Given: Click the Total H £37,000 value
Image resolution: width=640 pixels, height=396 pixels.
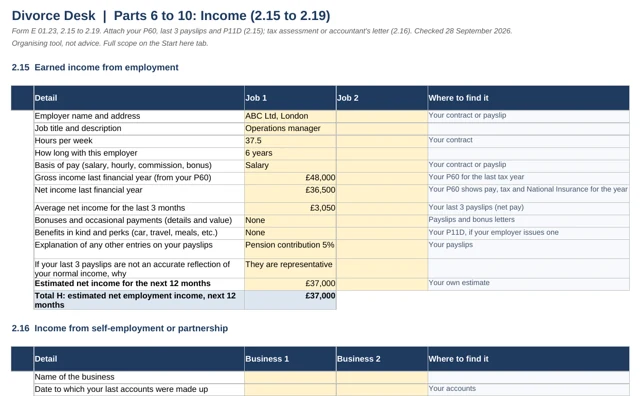Looking at the screenshot, I should (x=290, y=300).
